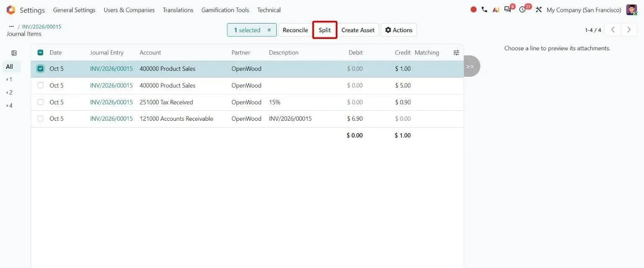
Task: Check the $5.00 Product Sales row checkbox
Action: [x=40, y=85]
